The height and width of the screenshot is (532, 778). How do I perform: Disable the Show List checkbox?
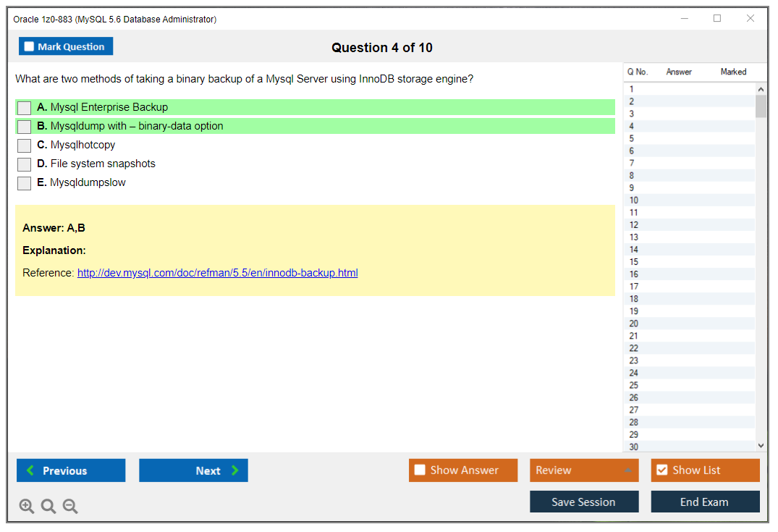pos(661,470)
